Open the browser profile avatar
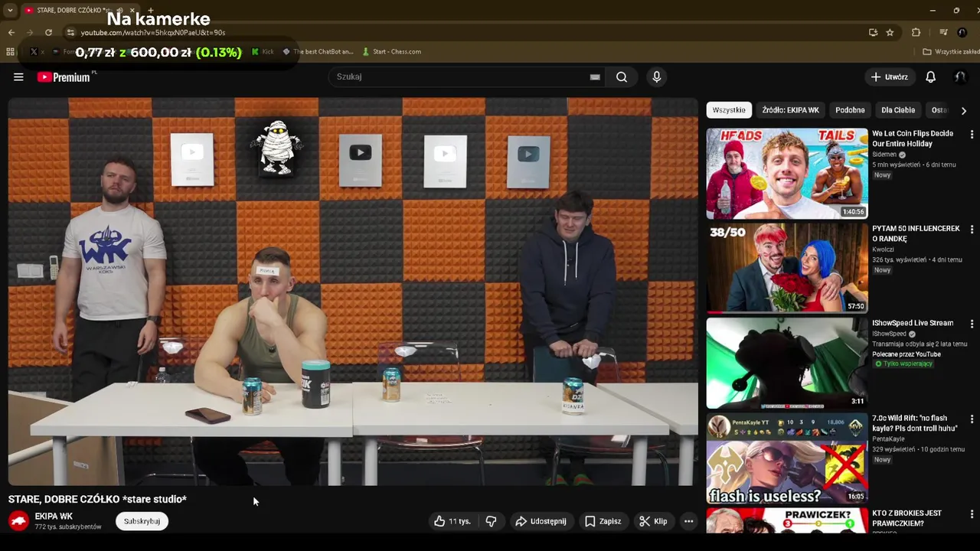The height and width of the screenshot is (551, 980). pos(962,32)
